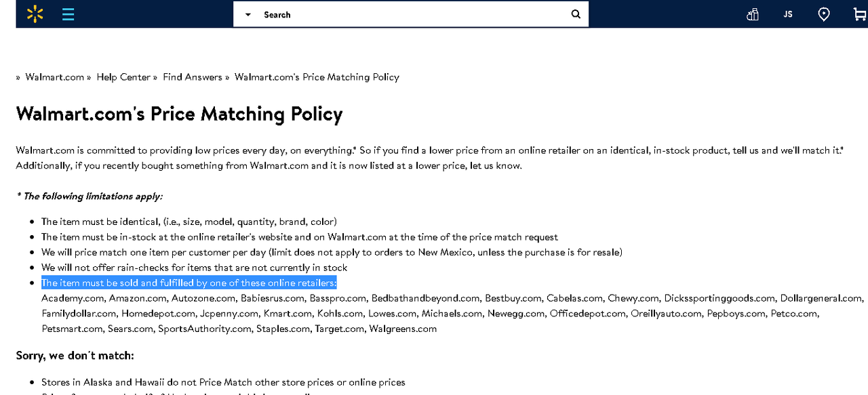Open the Walmart spark logo home
The height and width of the screenshot is (395, 868).
35,14
